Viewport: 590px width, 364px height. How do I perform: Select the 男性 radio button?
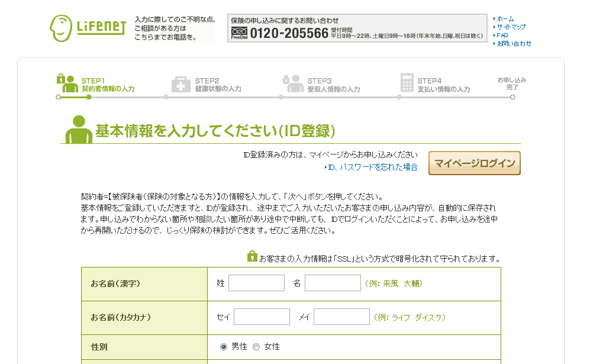tap(224, 347)
